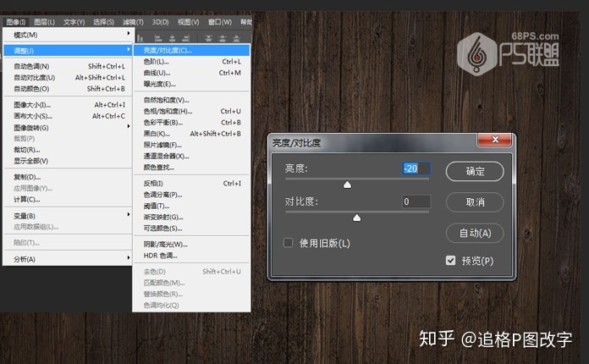This screenshot has height=364, width=589.
Task: Choose 色阶(L)... levels entry
Action: coord(191,62)
